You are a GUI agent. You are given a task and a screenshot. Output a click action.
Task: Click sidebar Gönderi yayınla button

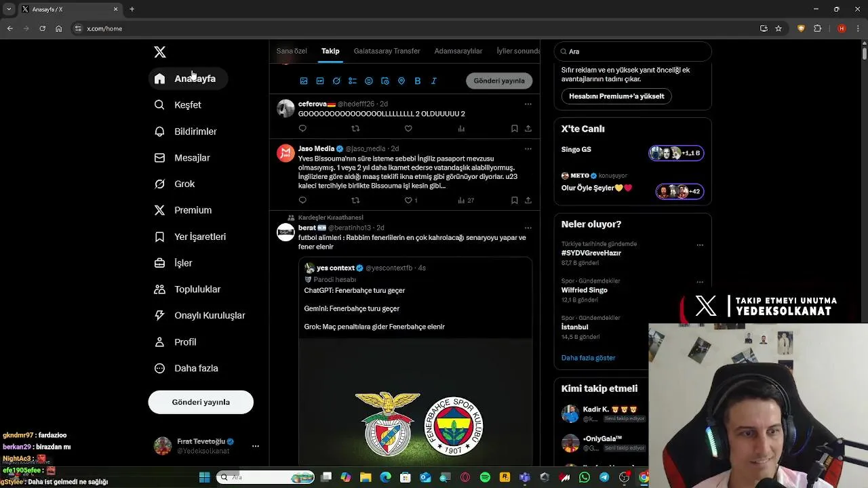pyautogui.click(x=201, y=402)
